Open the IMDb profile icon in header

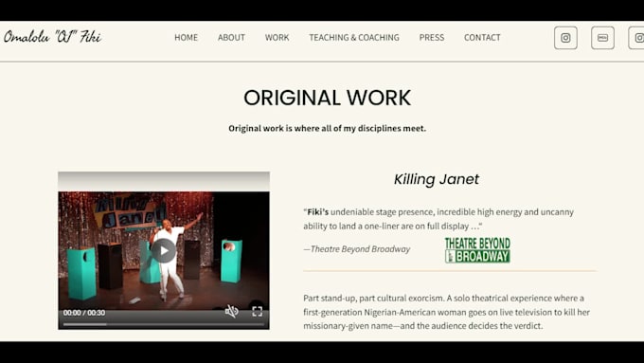602,38
